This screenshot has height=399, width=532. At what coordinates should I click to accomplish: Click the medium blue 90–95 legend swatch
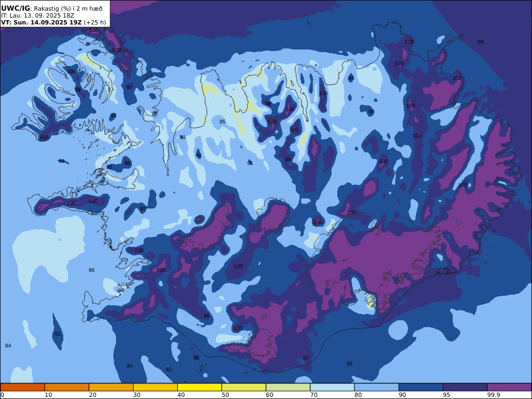(x=421, y=387)
